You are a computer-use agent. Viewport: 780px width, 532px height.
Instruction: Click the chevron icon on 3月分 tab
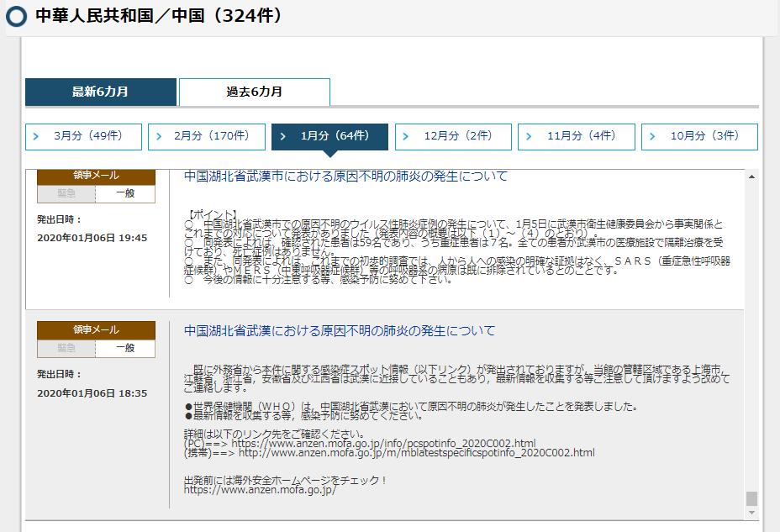35,136
